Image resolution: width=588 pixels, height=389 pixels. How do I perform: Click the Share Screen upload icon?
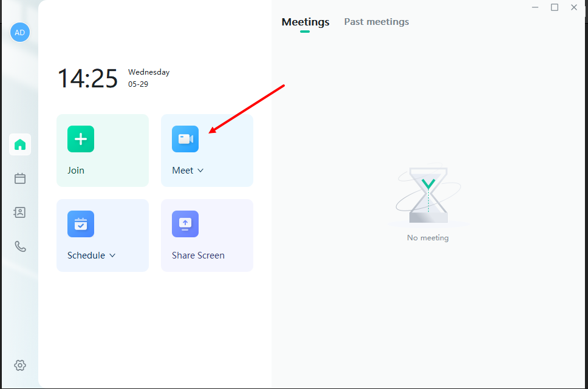click(x=185, y=224)
